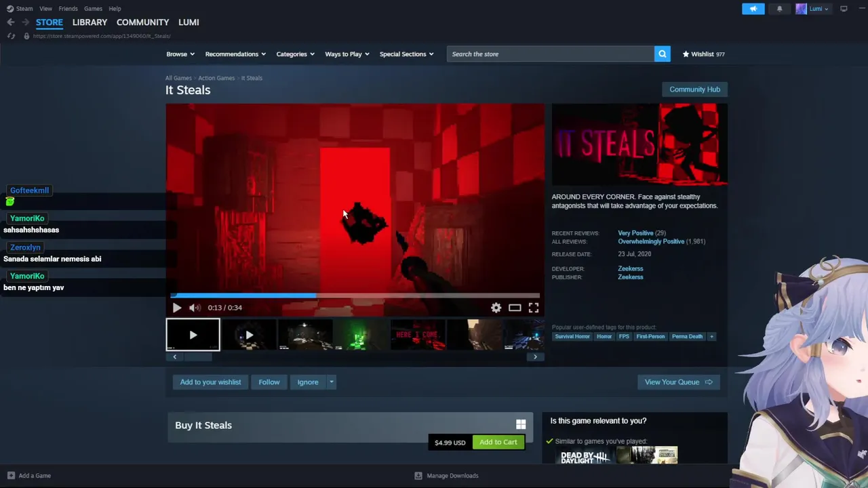Open the notifications bell

tap(779, 9)
